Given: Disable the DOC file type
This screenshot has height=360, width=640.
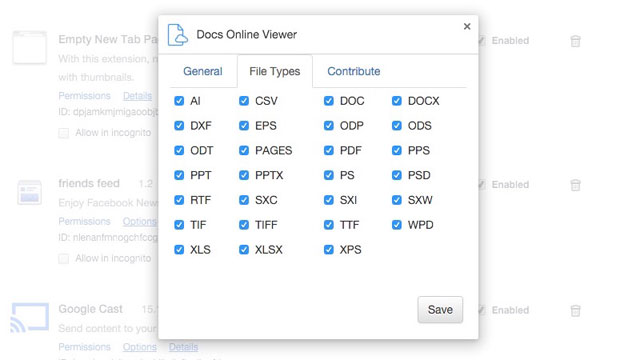Looking at the screenshot, I should coord(329,101).
